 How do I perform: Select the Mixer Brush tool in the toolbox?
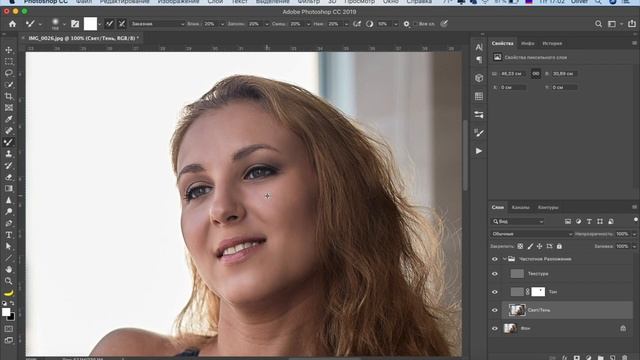tap(9, 142)
